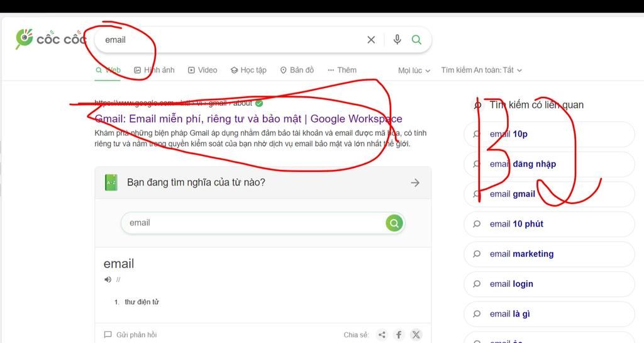Switch to the Video tab
The image size is (644, 343).
click(x=203, y=70)
